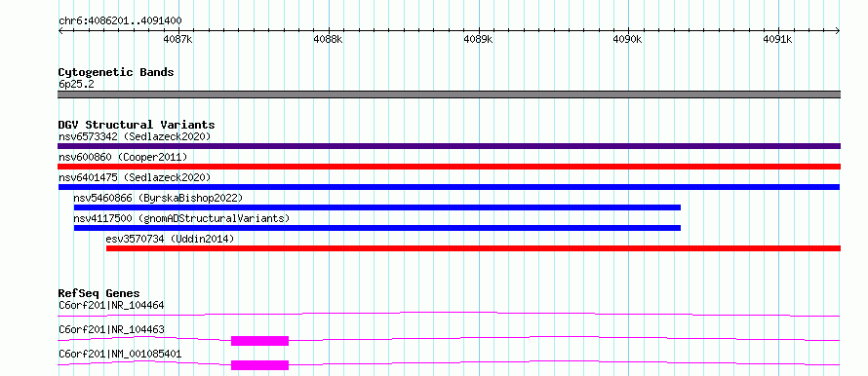This screenshot has width=868, height=376.
Task: Select the magenta exon block of NR_104463
Action: click(x=260, y=341)
